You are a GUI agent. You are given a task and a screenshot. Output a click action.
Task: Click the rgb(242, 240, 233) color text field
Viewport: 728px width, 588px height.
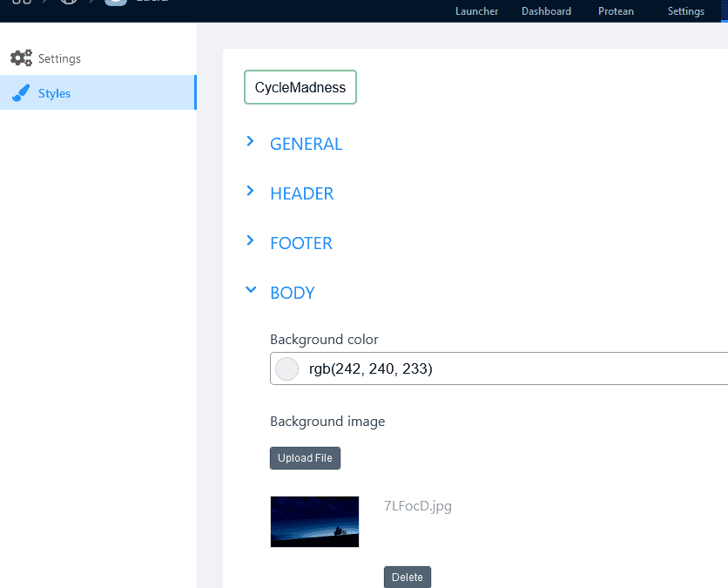click(x=505, y=368)
